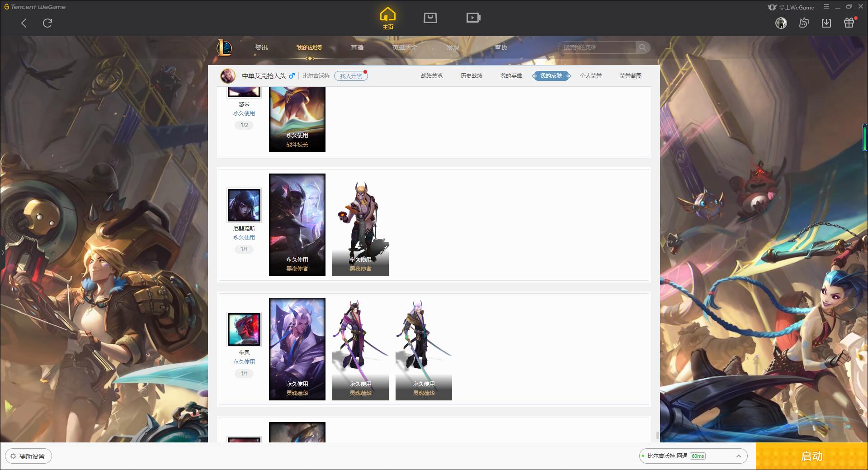Open the store bag icon in top bar
Screen dimensions: 868x470
click(430, 18)
